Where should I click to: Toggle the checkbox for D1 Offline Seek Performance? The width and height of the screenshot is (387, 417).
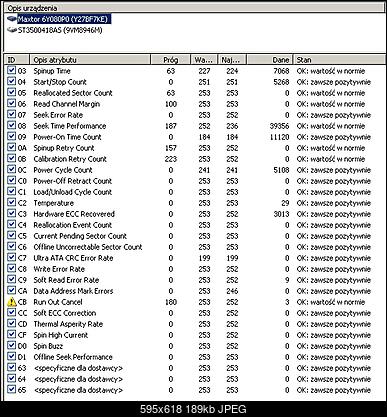12,357
